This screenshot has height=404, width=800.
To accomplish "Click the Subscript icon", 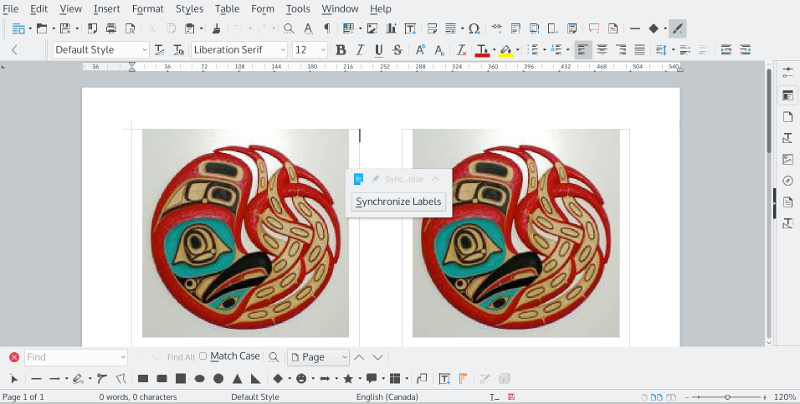I will pyautogui.click(x=439, y=50).
